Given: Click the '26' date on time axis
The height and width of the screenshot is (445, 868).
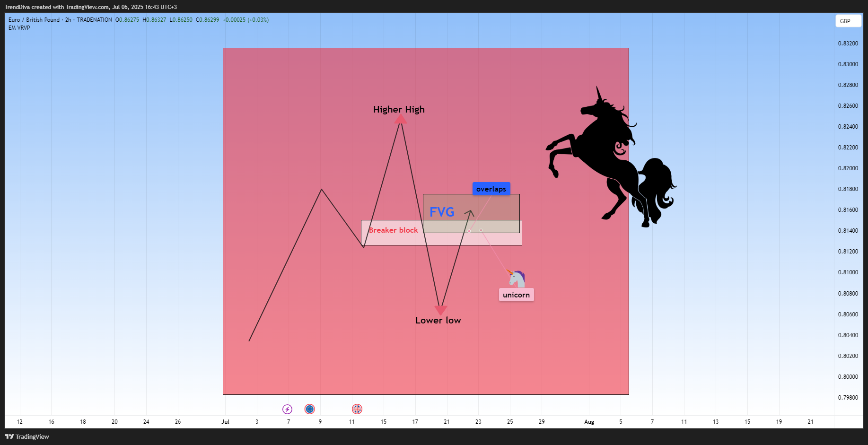Looking at the screenshot, I should (x=178, y=422).
